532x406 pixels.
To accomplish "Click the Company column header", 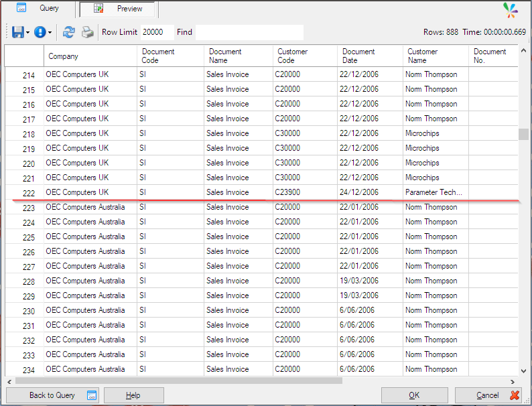I will (90, 56).
